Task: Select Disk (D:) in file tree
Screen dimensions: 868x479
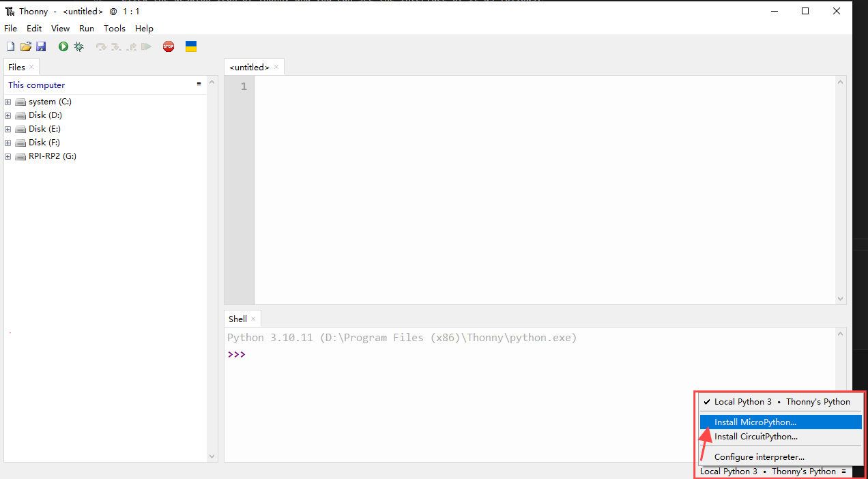Action: [45, 115]
